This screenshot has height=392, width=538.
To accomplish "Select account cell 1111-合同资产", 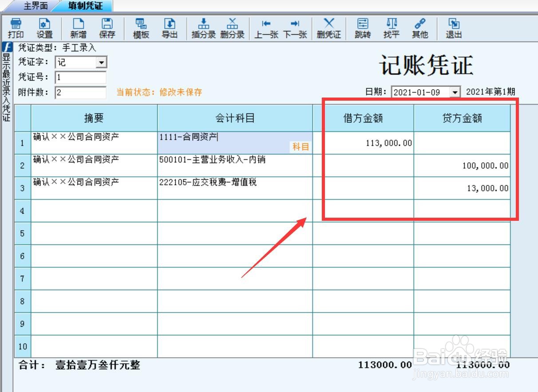I will (235, 143).
